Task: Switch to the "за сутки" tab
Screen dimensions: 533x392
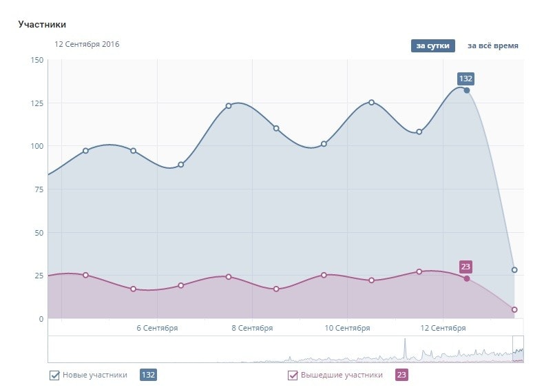Action: pyautogui.click(x=433, y=46)
